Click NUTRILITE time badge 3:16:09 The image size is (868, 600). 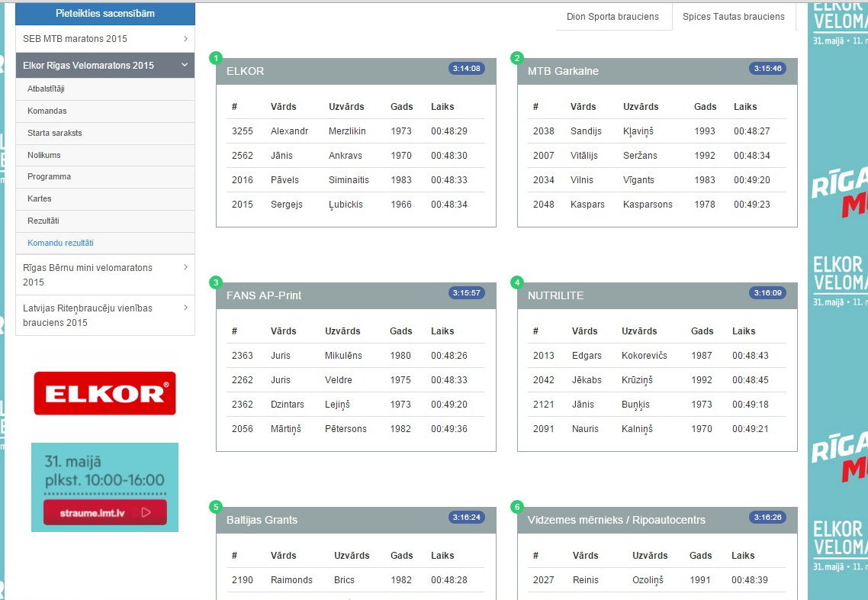[768, 293]
